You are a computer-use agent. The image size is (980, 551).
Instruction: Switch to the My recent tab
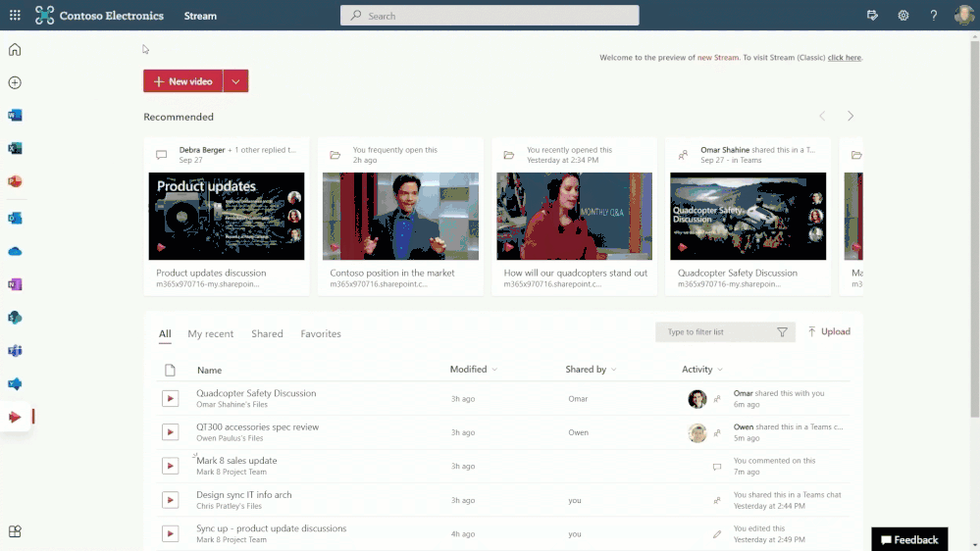211,333
